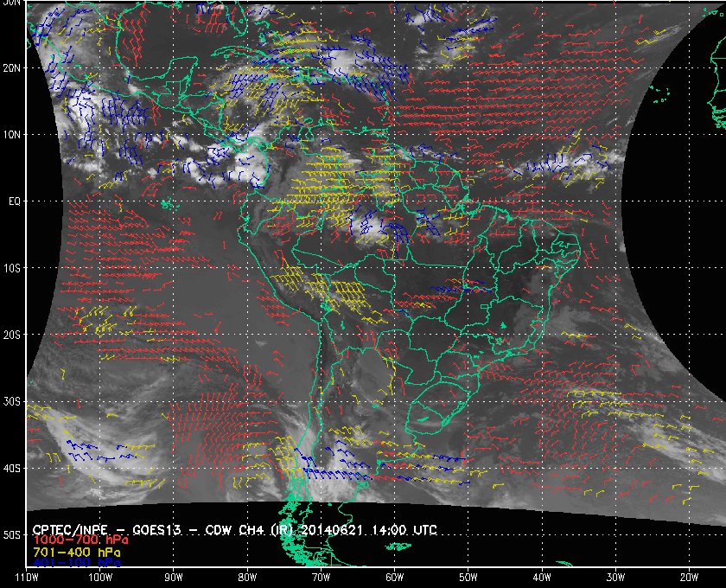Click the 30W longitude label

tap(615, 578)
